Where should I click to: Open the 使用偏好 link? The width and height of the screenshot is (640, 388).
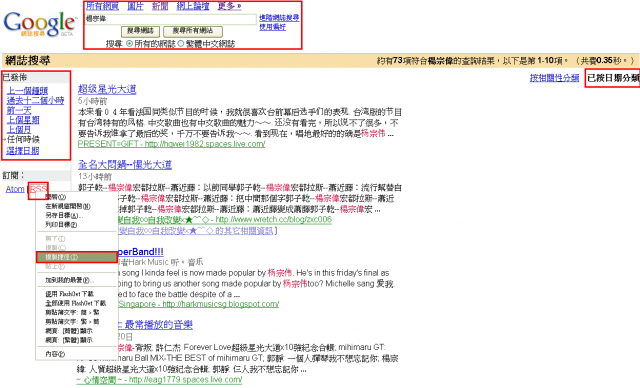273,27
